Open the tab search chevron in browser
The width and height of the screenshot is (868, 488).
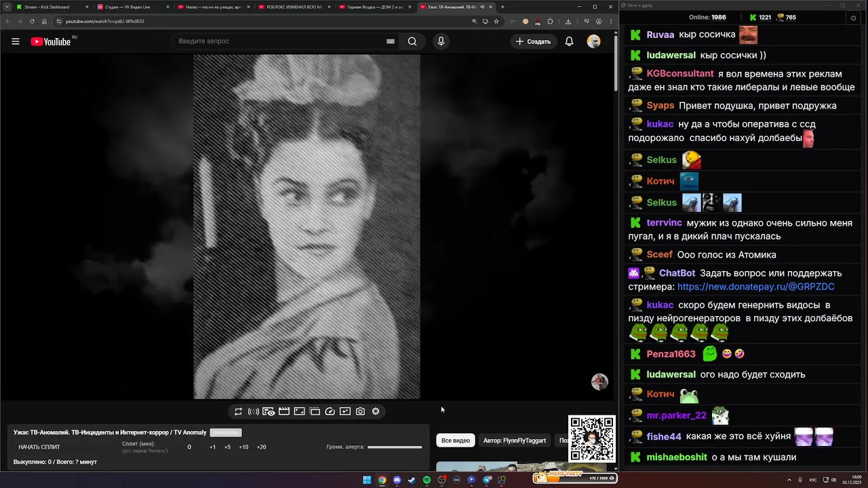point(6,7)
